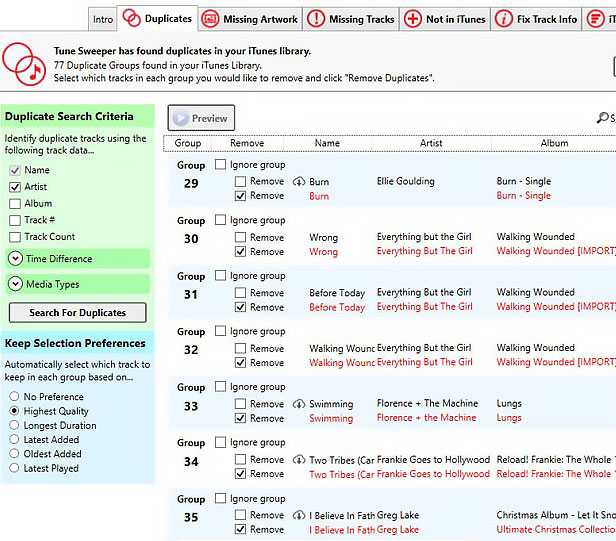Click the artist Ellie Goulding
Screen dimensions: 616x541
(405, 181)
